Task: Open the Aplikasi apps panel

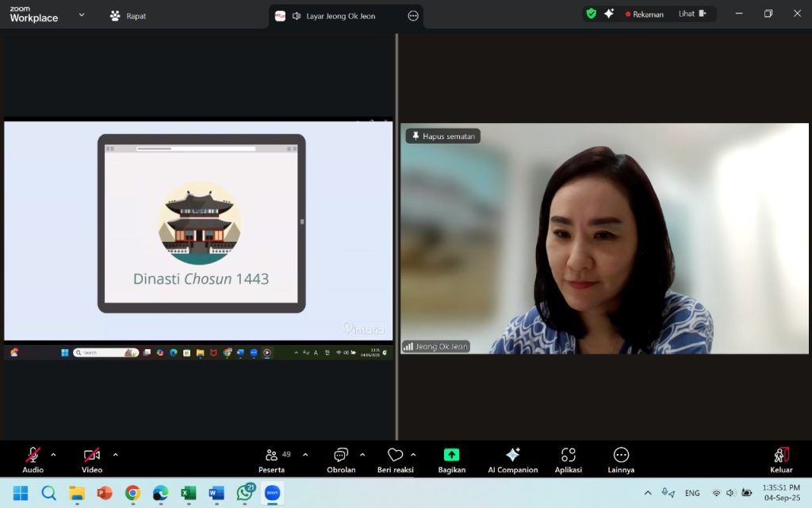Action: 568,459
